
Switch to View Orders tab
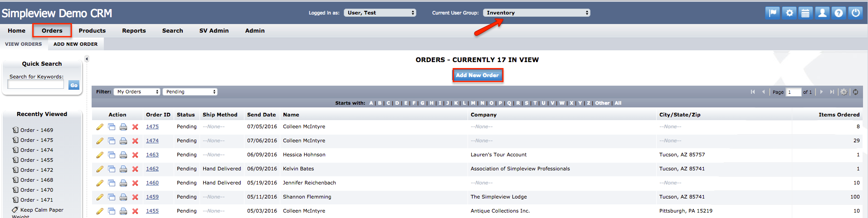pos(24,44)
